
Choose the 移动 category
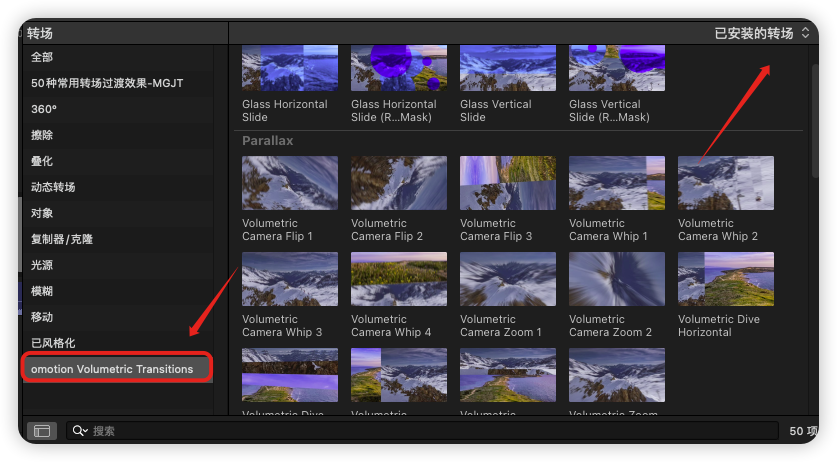(117, 317)
